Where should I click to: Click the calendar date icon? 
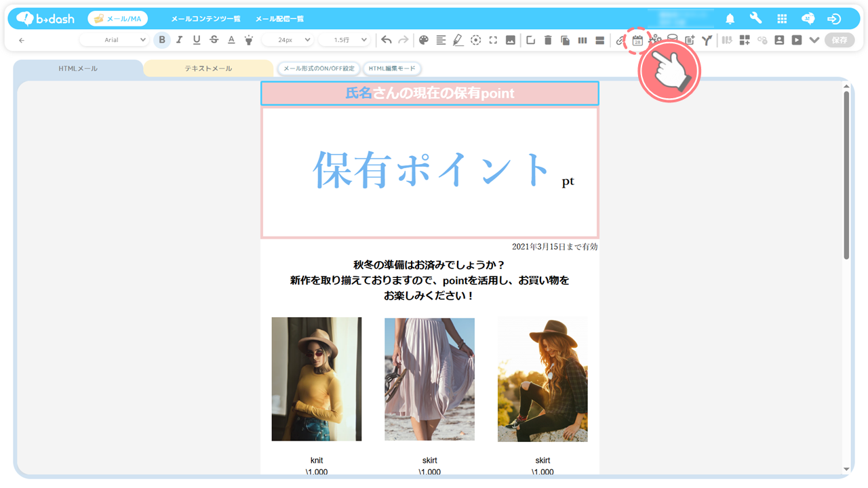tap(637, 40)
